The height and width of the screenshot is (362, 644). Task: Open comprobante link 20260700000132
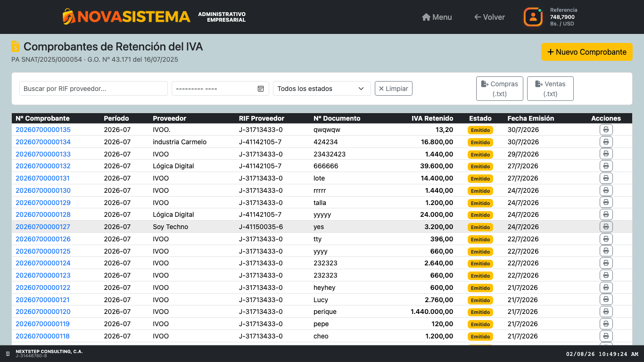pos(43,166)
